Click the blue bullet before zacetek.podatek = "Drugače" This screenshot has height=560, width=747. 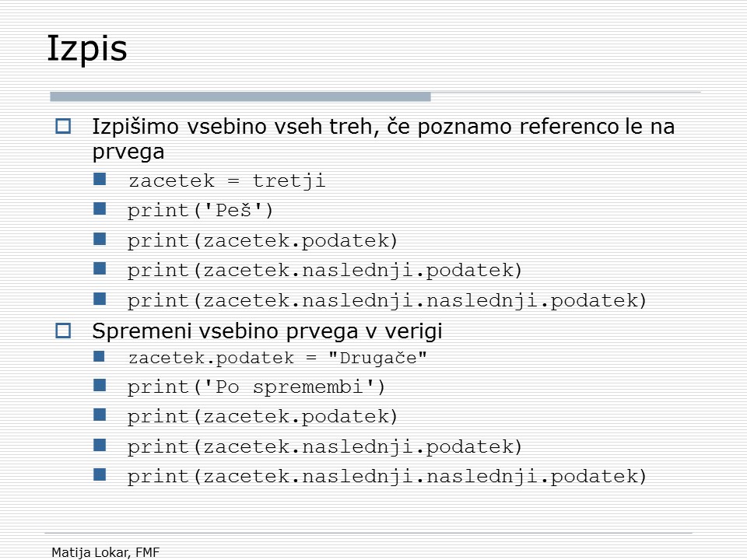99,356
